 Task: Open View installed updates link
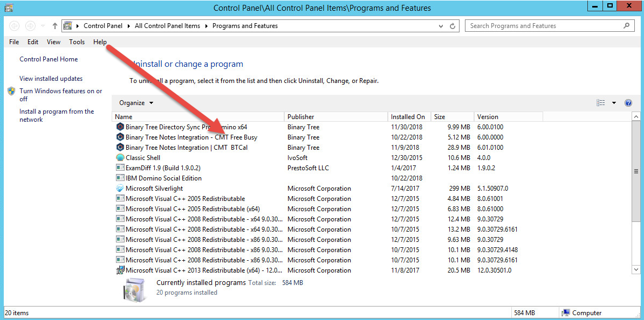pos(51,79)
